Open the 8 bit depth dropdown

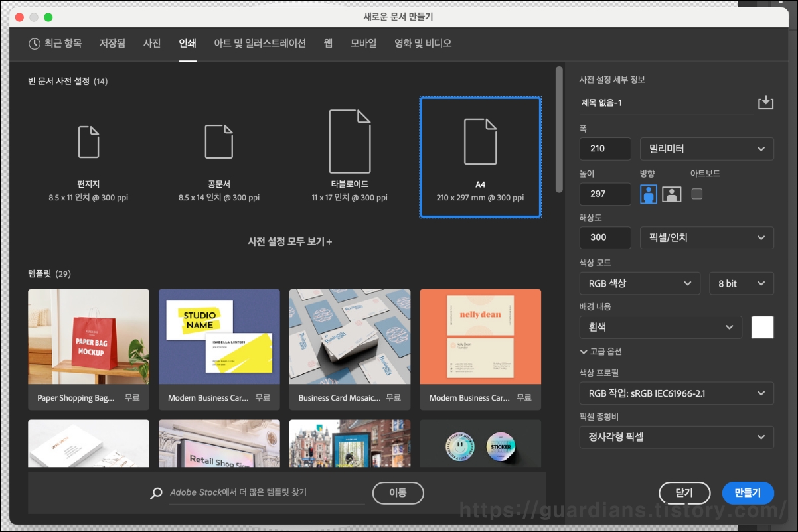[742, 283]
